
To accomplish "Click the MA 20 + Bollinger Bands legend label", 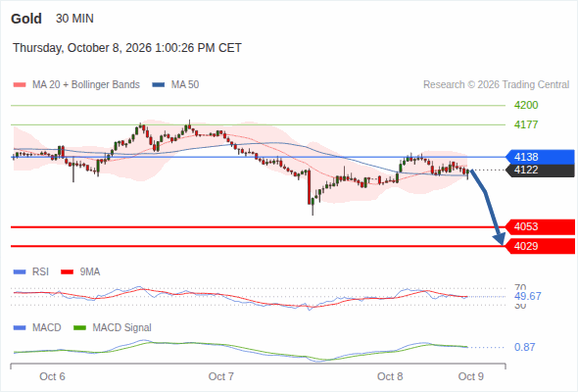I will click(x=86, y=85).
